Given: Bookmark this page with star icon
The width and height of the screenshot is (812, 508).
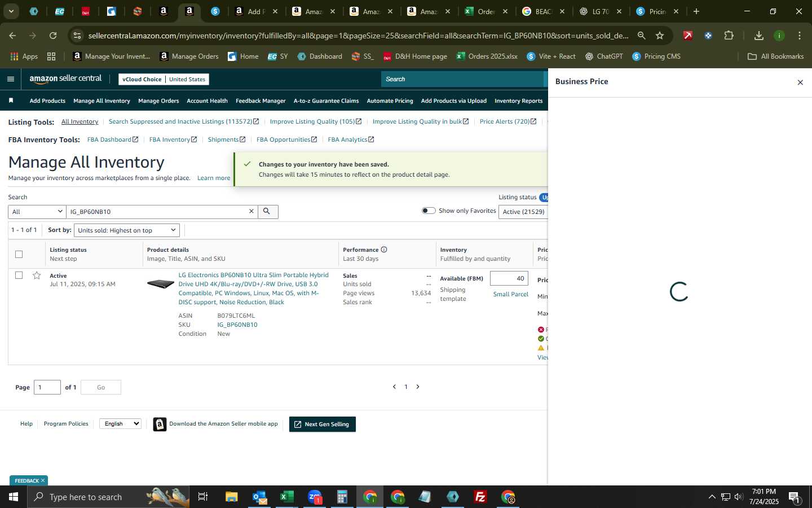Looking at the screenshot, I should pyautogui.click(x=660, y=36).
